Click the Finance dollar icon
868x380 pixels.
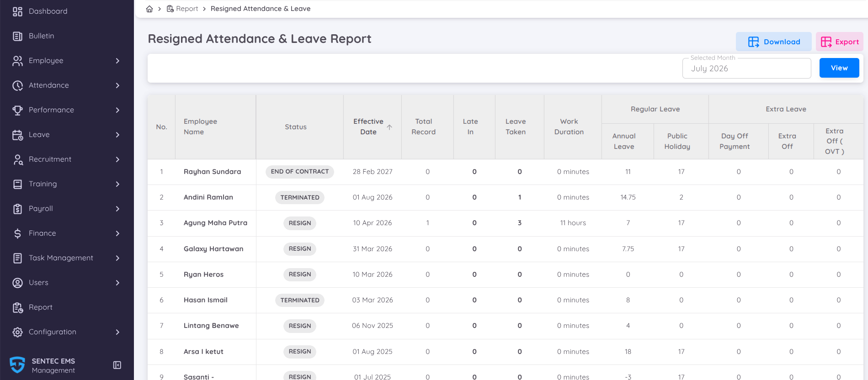pyautogui.click(x=17, y=233)
